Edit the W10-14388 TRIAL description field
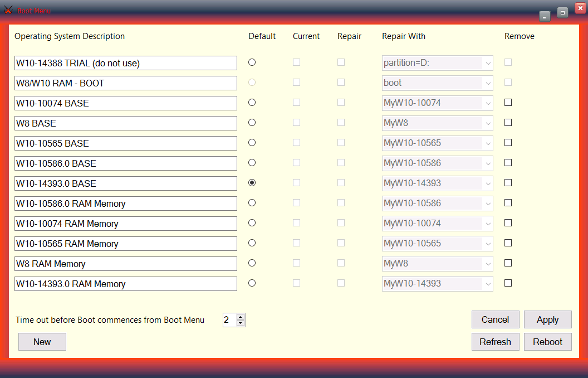This screenshot has width=588, height=378. (126, 63)
